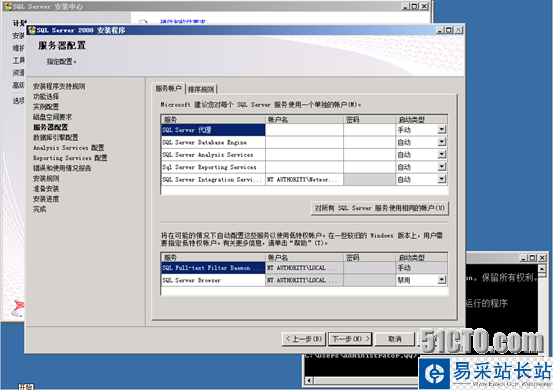Screen dimensions: 553x390
Task: Select the SQL Full-text Filter Daemon row
Action: coord(213,268)
